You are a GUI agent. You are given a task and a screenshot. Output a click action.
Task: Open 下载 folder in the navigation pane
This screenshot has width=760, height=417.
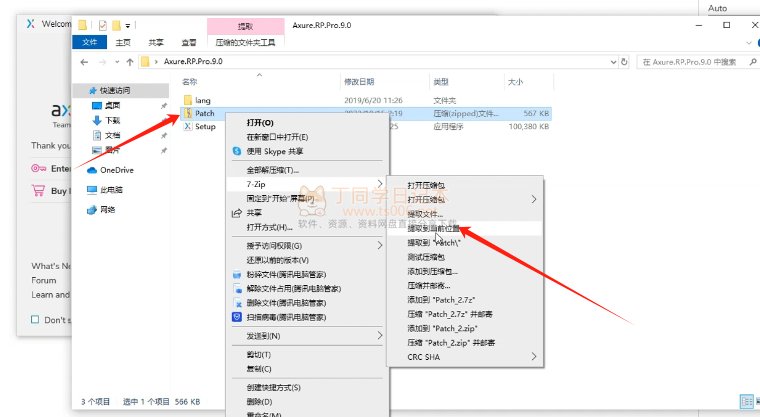point(112,120)
